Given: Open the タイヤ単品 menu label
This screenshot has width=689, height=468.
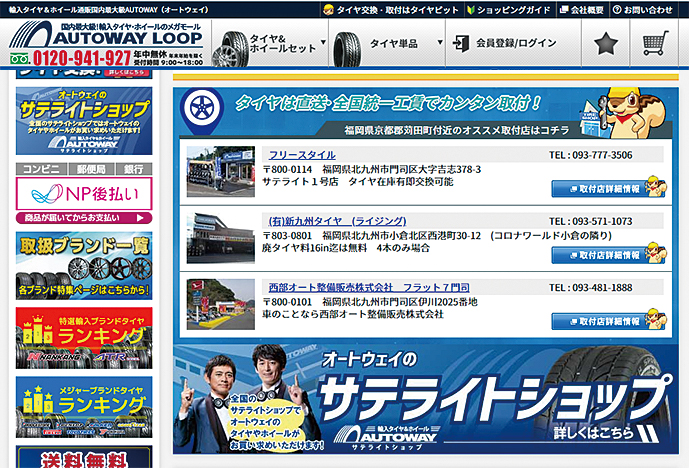Looking at the screenshot, I should [x=393, y=43].
